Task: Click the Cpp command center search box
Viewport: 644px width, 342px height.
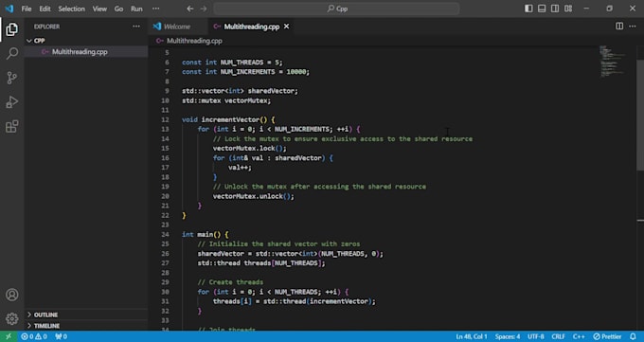Action: (x=336, y=9)
